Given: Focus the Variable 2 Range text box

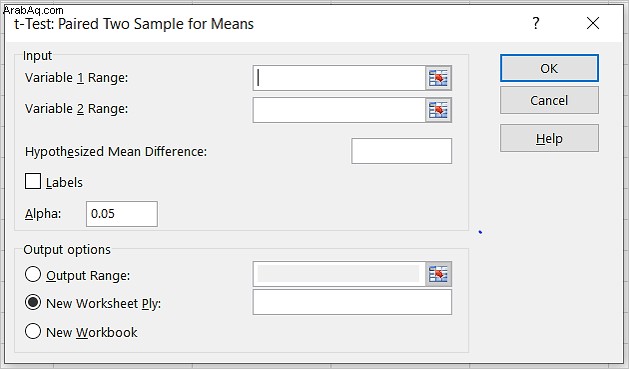Looking at the screenshot, I should pos(339,110).
